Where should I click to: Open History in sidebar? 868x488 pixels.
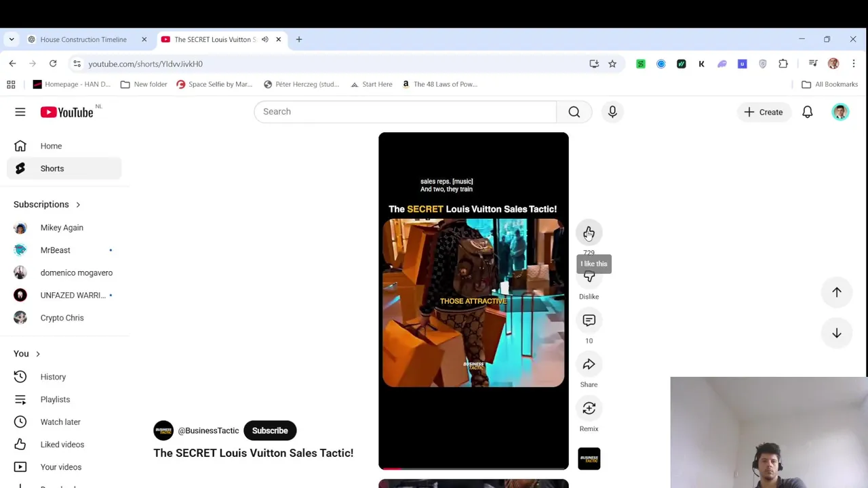coord(64,377)
